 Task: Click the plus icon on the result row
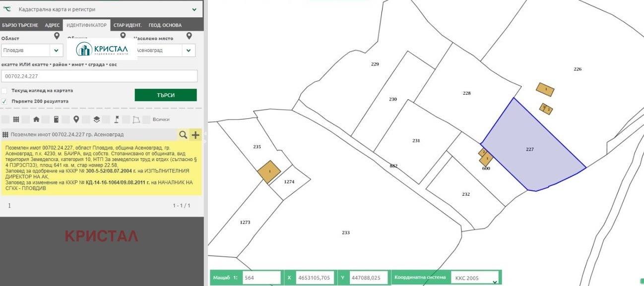click(x=195, y=134)
